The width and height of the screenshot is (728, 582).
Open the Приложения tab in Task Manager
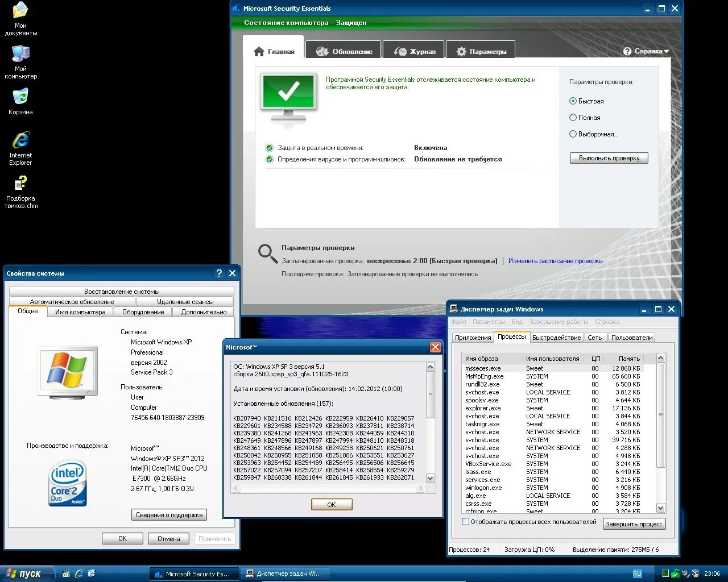pos(473,338)
